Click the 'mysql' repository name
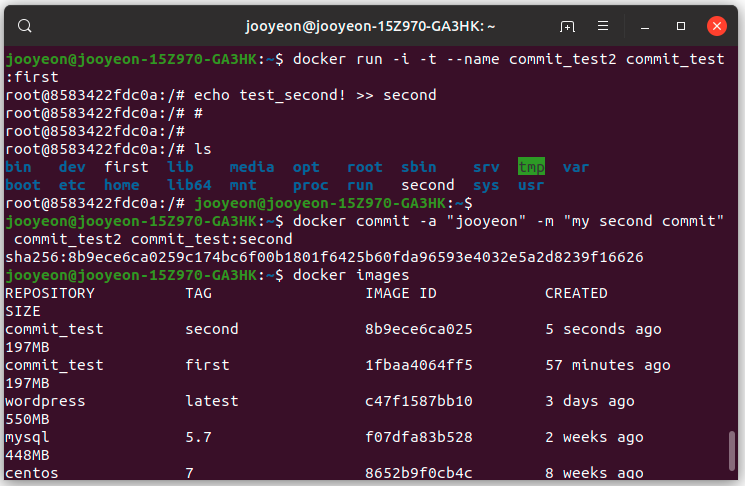Screen dimensions: 745x486 (27, 438)
